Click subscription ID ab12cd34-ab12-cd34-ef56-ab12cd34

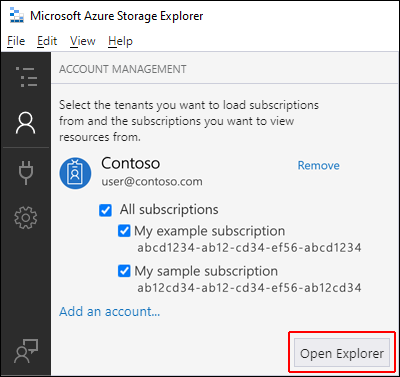tap(249, 288)
